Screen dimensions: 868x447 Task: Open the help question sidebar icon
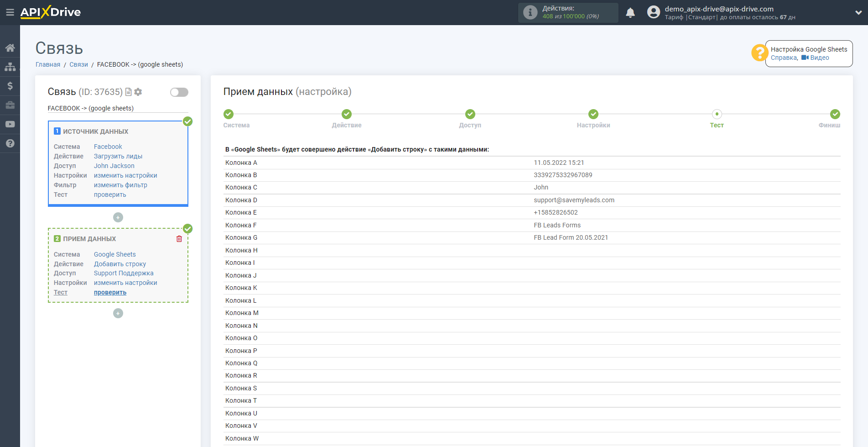(x=10, y=143)
